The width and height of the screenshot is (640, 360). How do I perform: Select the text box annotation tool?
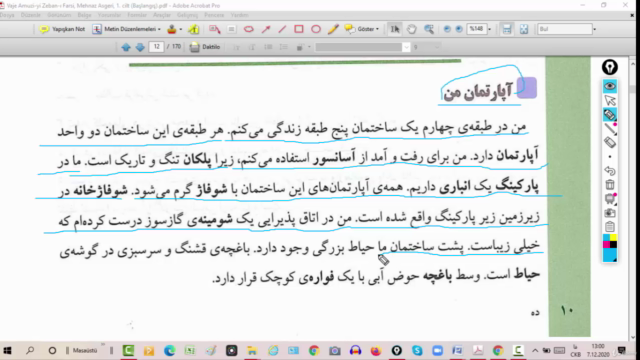coord(231,29)
